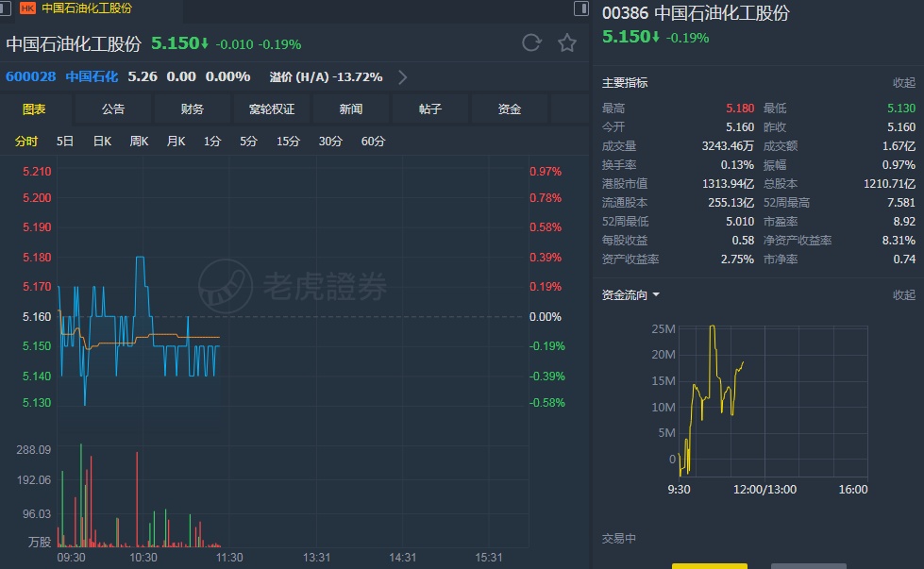This screenshot has width=924, height=569.
Task: Click the 市盈率 value 8.92
Action: click(x=904, y=222)
